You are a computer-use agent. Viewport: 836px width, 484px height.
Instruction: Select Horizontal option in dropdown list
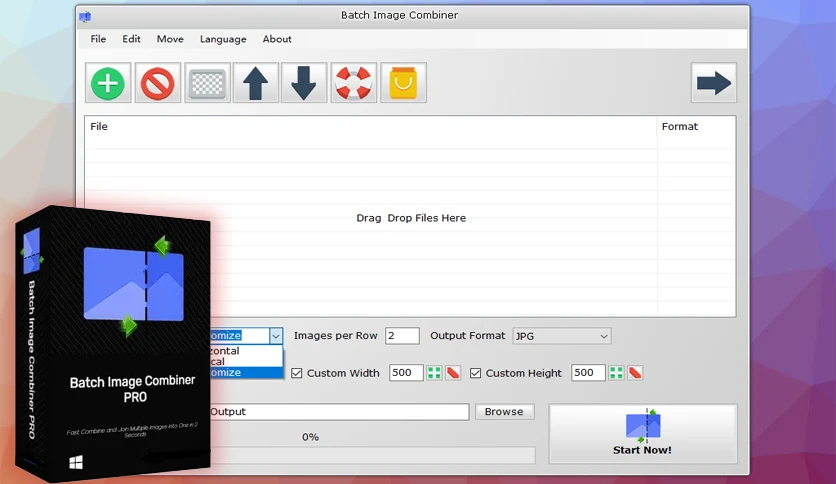click(246, 351)
